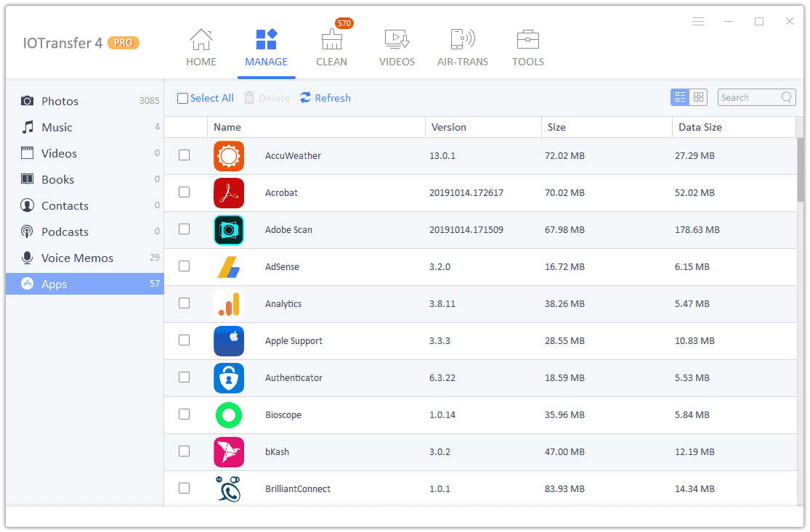Open the hamburger menu
Screen dimensions: 810x532
coord(698,22)
